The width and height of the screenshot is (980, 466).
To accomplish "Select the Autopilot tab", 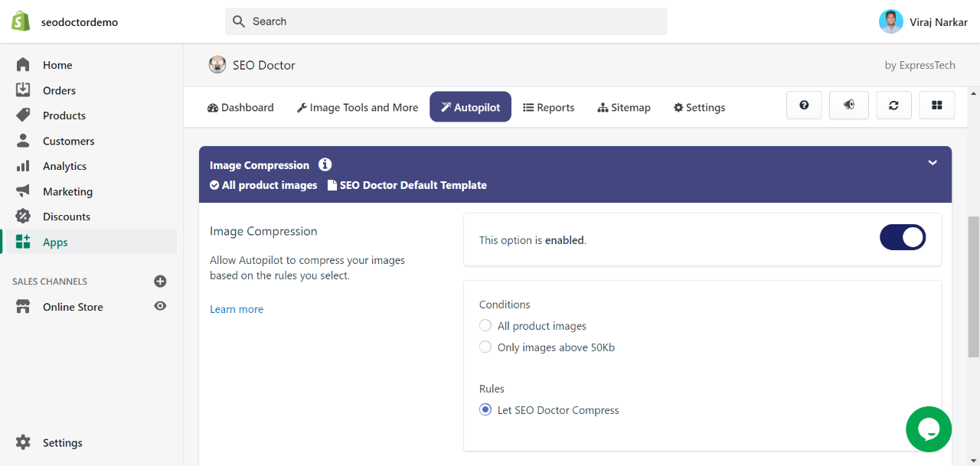I will click(x=470, y=107).
